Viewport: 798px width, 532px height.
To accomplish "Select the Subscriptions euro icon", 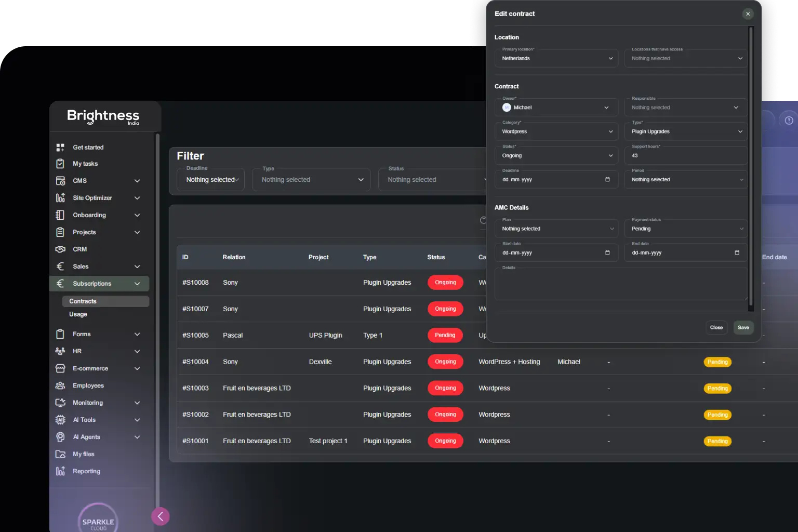I will click(60, 284).
